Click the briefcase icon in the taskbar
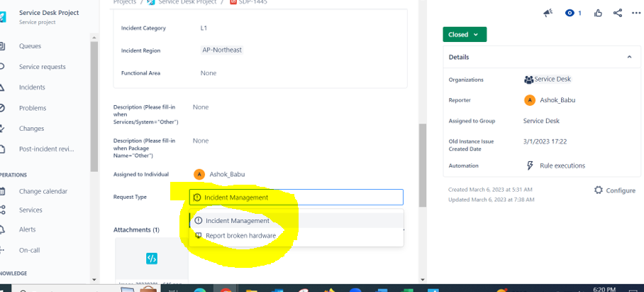The height and width of the screenshot is (292, 644). (x=149, y=288)
